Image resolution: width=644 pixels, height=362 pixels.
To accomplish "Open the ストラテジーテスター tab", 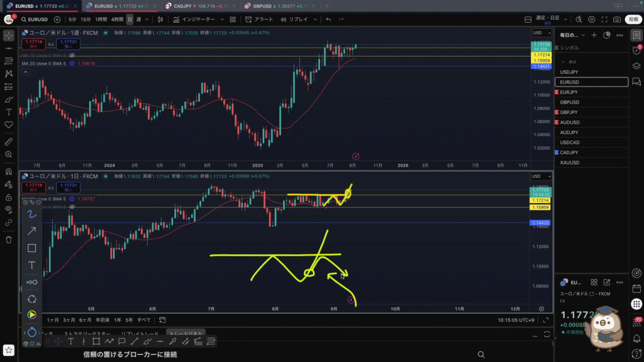I will (x=86, y=334).
